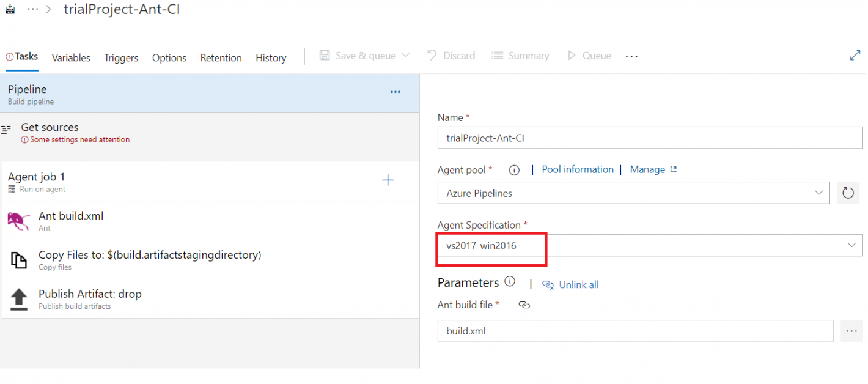
Task: Open the Pool information link
Action: coord(577,169)
